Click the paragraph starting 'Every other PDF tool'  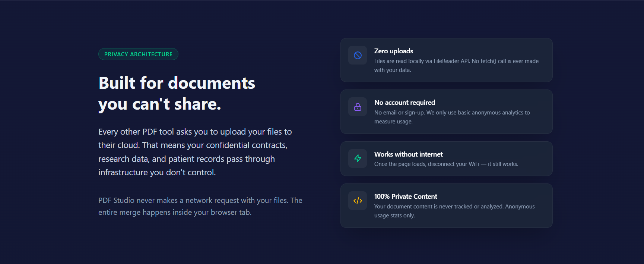(x=195, y=152)
